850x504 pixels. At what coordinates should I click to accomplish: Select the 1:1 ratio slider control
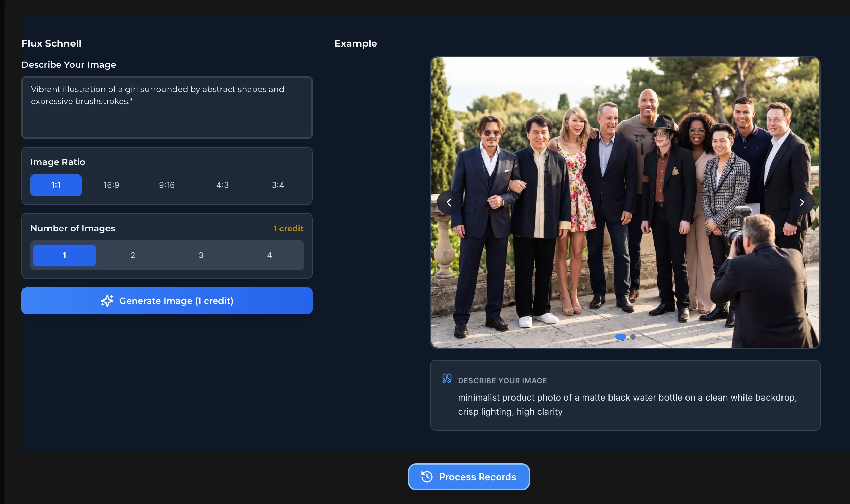click(x=56, y=185)
